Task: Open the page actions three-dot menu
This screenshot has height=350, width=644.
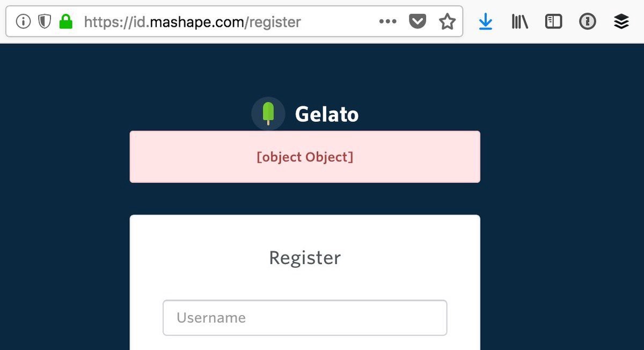Action: (x=387, y=21)
